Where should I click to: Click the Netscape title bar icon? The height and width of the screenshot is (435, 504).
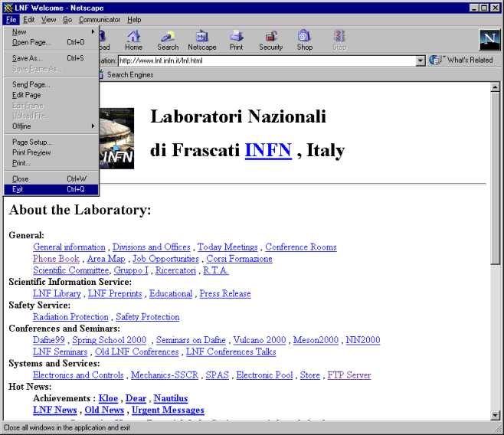click(x=8, y=8)
